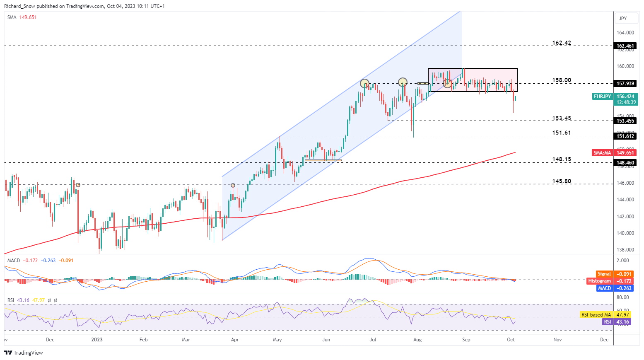
Task: Click the SMA 149.651 legend at chart top
Action: [22, 17]
